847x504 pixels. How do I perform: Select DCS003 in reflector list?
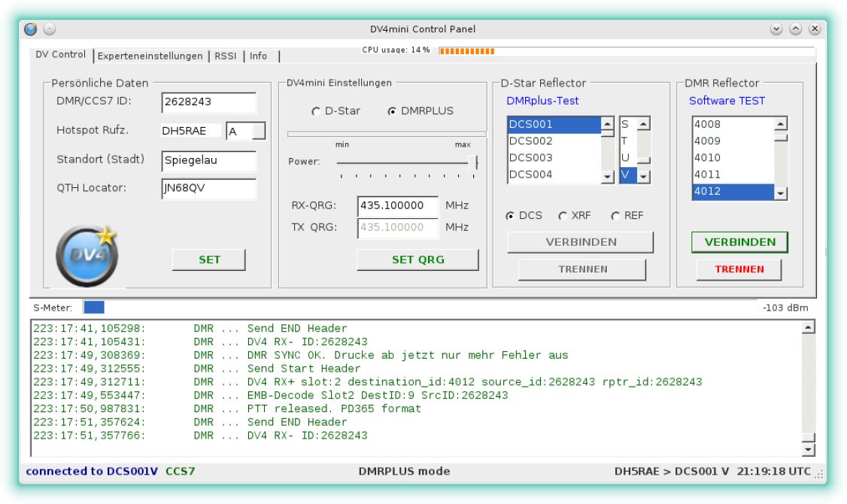point(554,158)
